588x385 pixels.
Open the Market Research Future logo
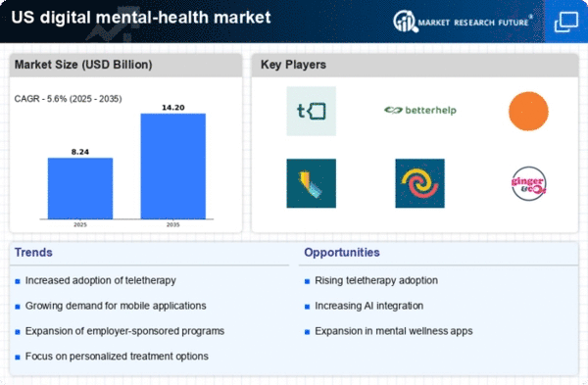(463, 22)
